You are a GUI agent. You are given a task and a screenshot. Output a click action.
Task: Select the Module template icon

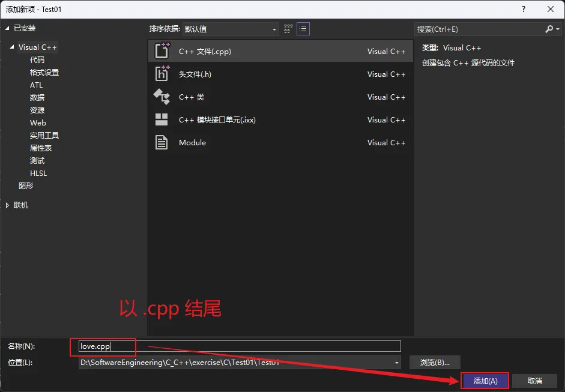pyautogui.click(x=162, y=142)
